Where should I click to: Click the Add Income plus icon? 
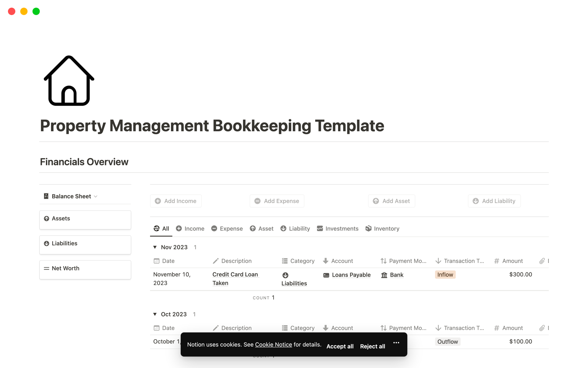point(158,201)
